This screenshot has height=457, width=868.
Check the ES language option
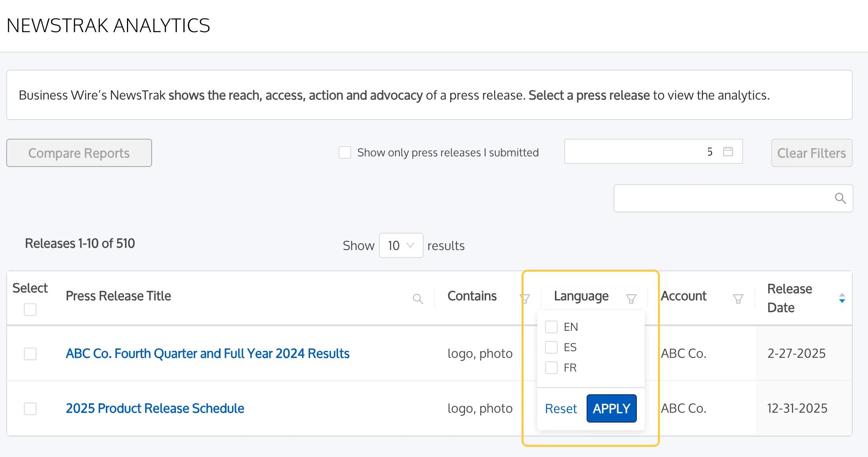551,347
